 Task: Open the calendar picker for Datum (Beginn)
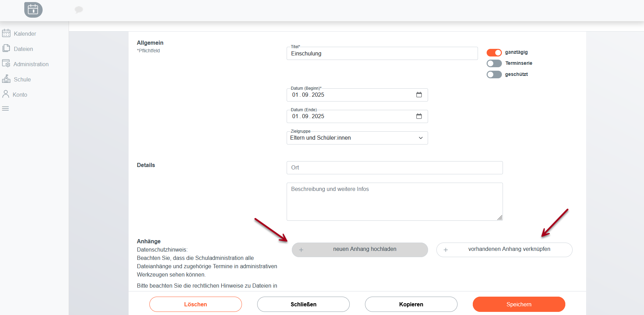pos(419,95)
